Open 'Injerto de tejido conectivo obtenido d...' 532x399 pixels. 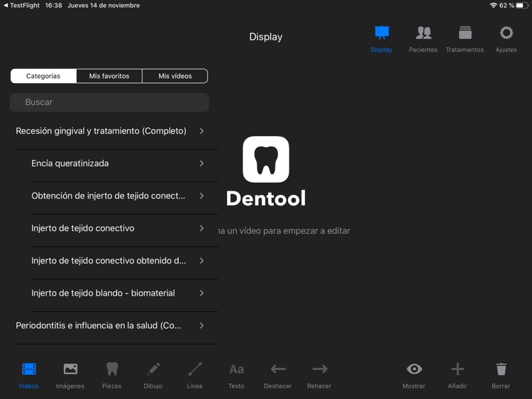tap(109, 261)
